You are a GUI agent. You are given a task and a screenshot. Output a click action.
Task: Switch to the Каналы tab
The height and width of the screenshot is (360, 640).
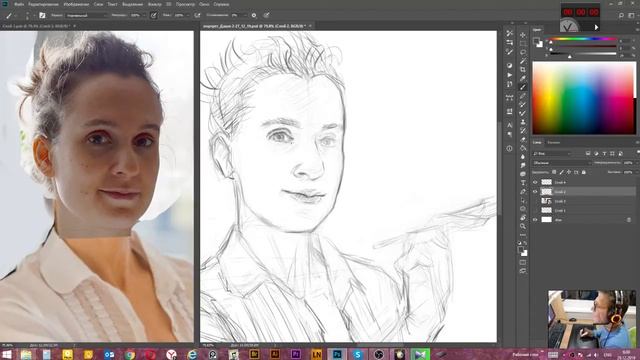554,142
